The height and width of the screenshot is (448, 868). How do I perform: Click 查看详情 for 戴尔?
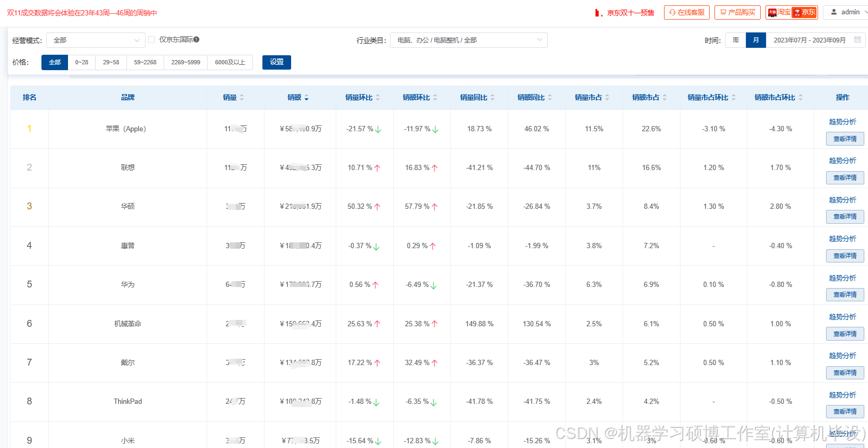[x=845, y=373]
